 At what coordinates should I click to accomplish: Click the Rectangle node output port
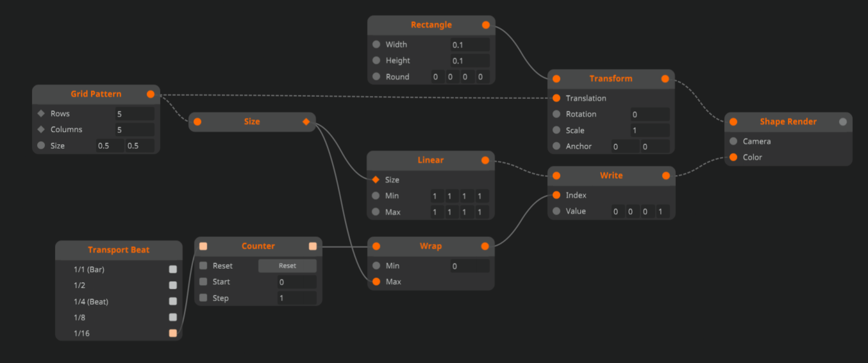[486, 25]
